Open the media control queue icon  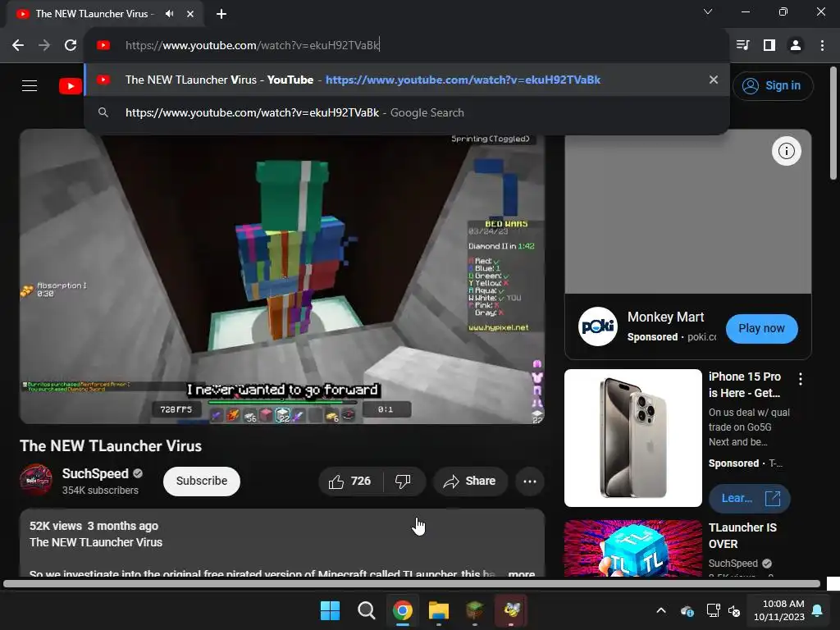[742, 45]
